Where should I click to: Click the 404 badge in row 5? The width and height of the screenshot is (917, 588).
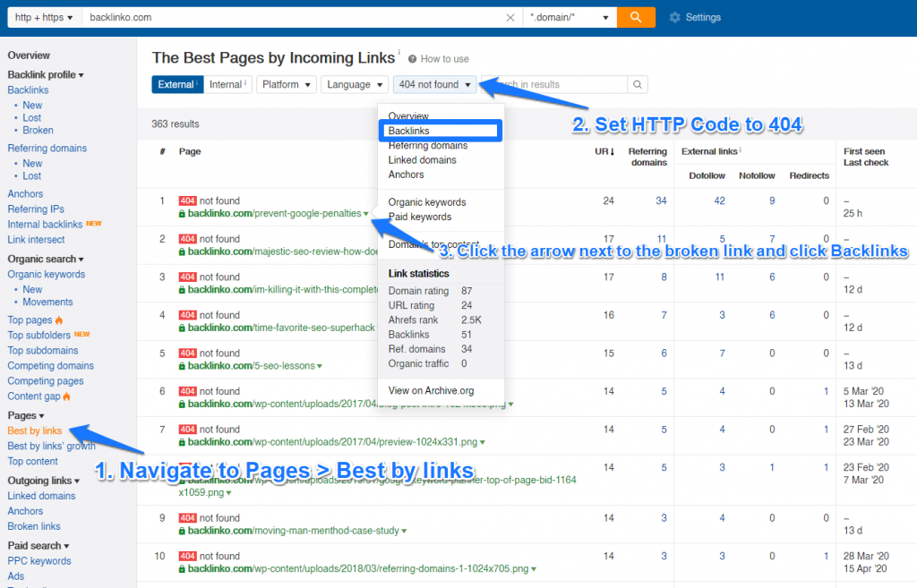(188, 353)
